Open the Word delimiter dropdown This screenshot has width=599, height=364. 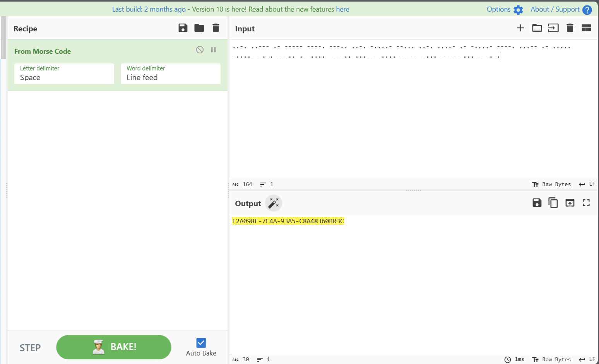[171, 74]
